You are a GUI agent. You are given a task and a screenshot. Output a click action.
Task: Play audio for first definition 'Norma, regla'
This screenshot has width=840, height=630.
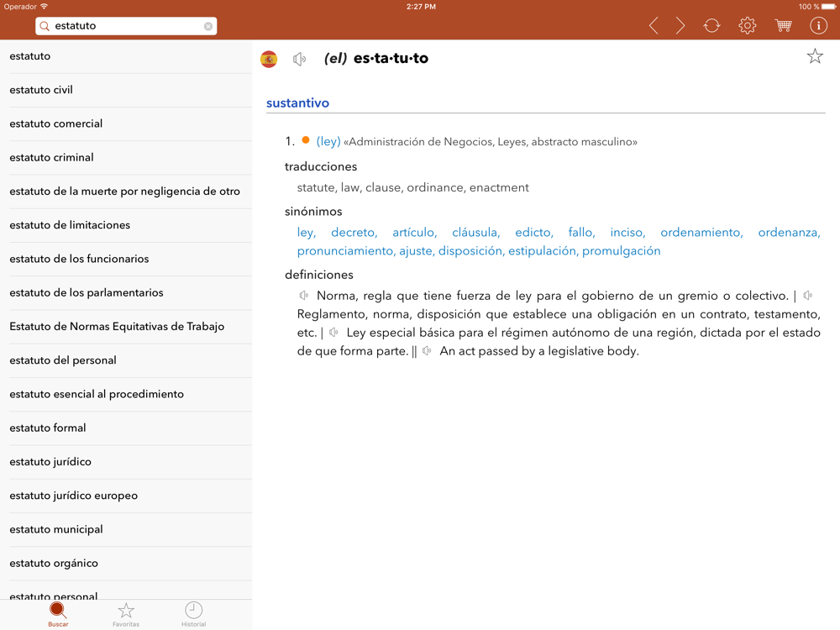pos(304,296)
